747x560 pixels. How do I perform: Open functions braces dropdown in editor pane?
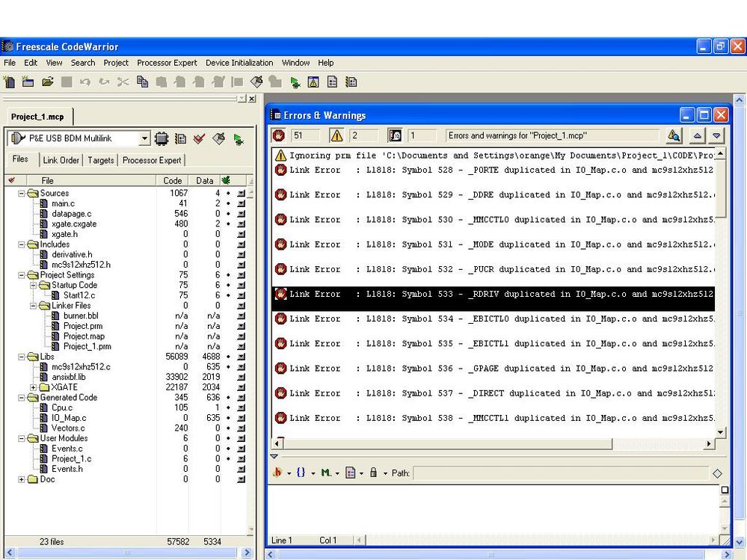coord(305,473)
